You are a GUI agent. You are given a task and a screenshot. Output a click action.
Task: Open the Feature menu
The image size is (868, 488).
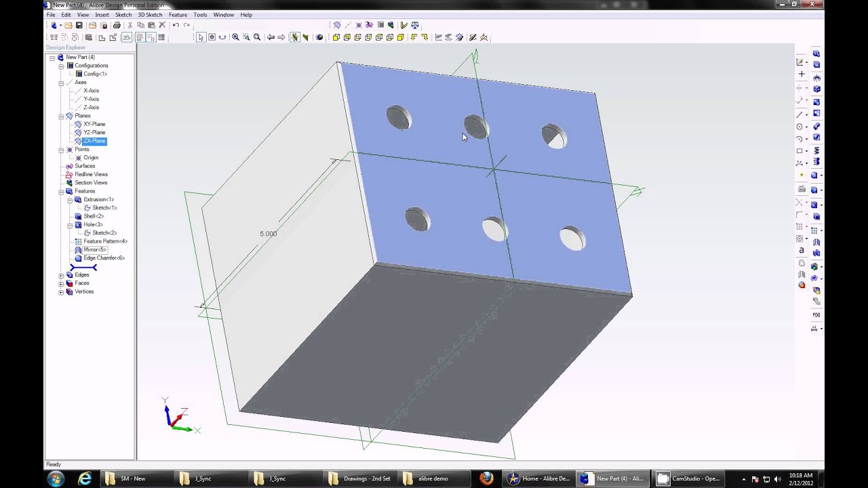[x=178, y=14]
